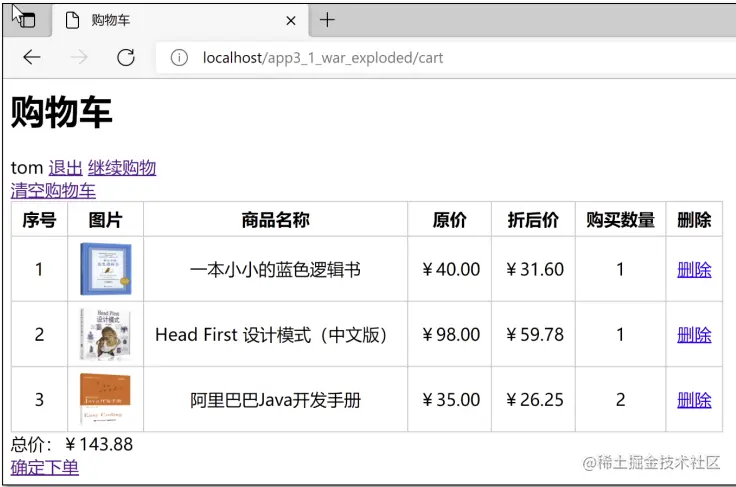Delete the 一本小小的蓝色逻辑书 item
The height and width of the screenshot is (487, 736).
point(694,269)
